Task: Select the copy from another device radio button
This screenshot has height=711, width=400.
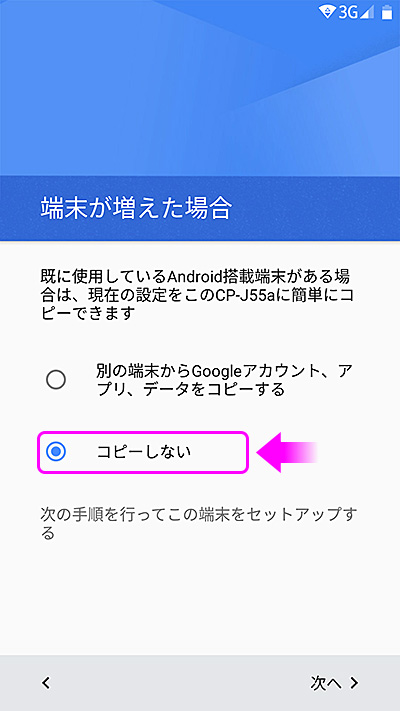Action: click(x=56, y=380)
